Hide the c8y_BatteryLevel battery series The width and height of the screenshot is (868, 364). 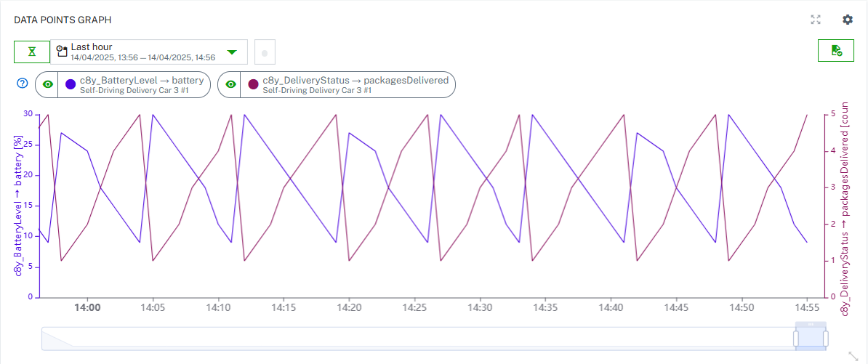[x=48, y=84]
